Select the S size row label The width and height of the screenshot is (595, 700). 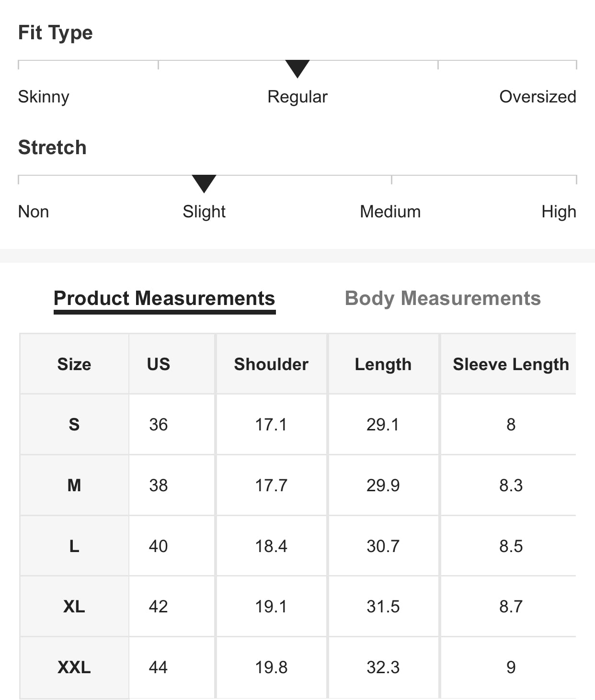74,425
